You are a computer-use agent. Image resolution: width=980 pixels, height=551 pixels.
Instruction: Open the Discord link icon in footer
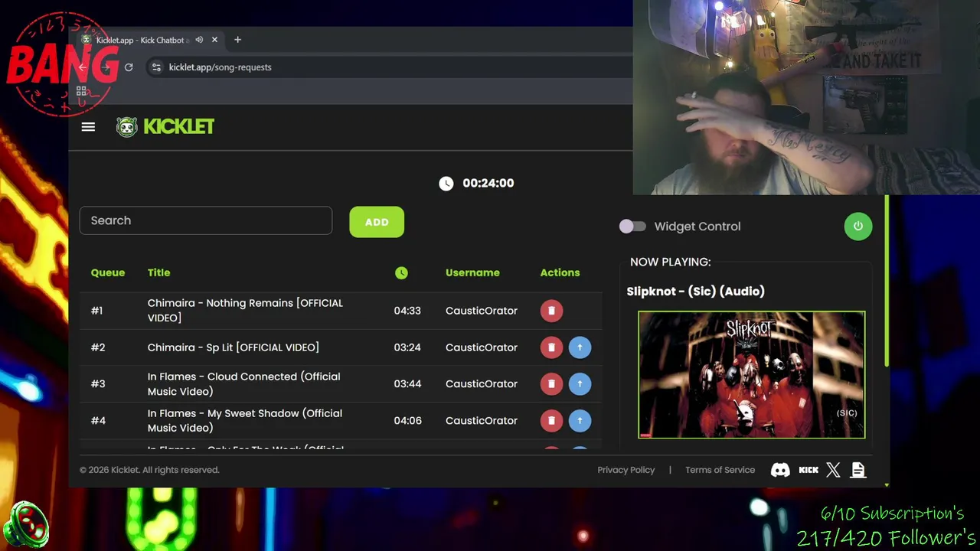tap(780, 470)
